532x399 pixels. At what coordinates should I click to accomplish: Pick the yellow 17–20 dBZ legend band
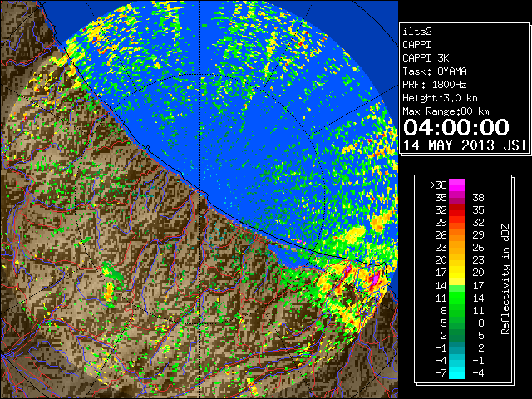[x=457, y=273]
